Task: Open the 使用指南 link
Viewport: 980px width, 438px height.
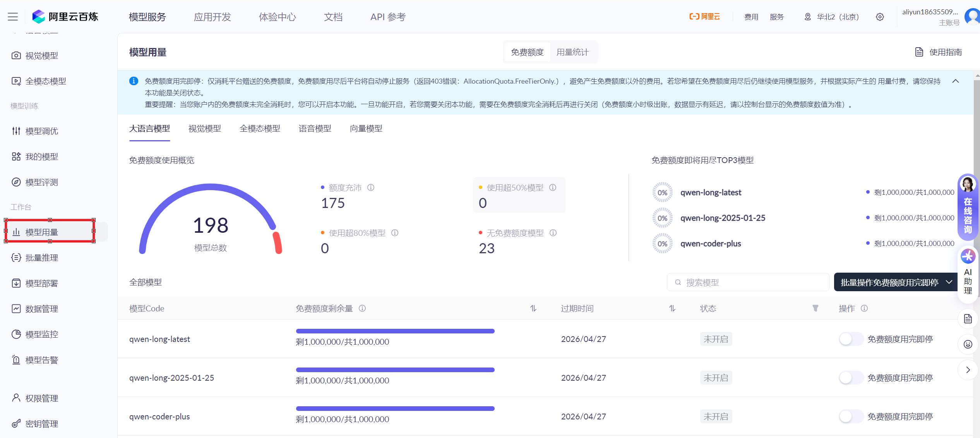Action: 938,52
